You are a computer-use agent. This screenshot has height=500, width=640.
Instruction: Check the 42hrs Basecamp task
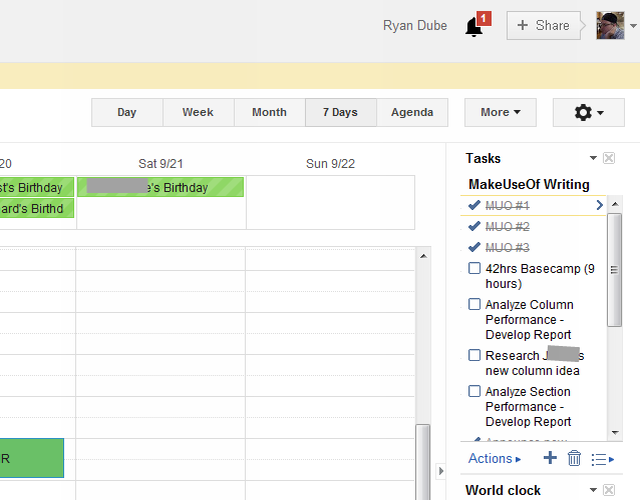click(475, 268)
